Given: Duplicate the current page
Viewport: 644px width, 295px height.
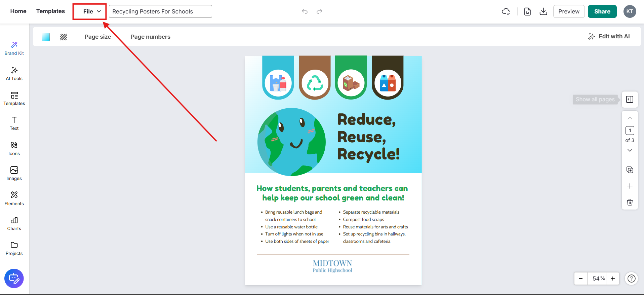Looking at the screenshot, I should 630,170.
